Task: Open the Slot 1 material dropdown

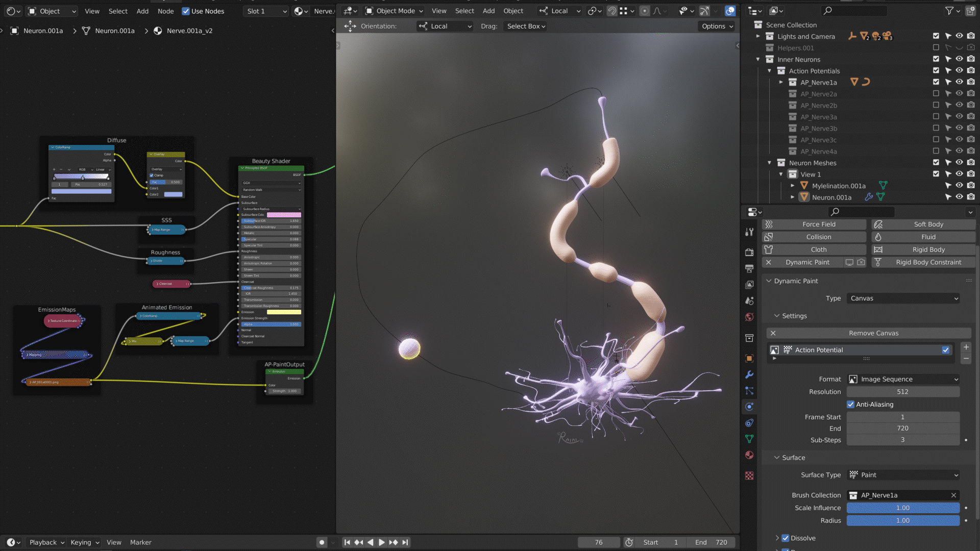Action: click(x=266, y=11)
